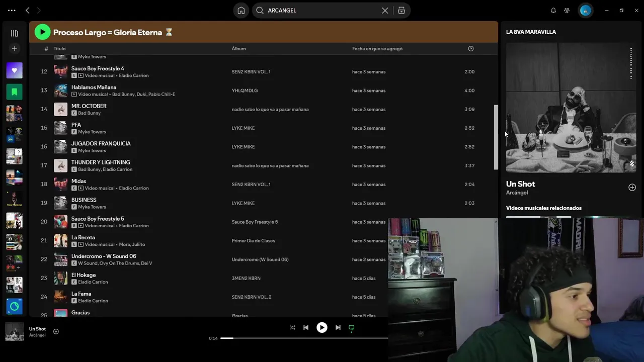Viewport: 644px width, 362px height.
Task: Navigate forward with arrow
Action: (39, 11)
